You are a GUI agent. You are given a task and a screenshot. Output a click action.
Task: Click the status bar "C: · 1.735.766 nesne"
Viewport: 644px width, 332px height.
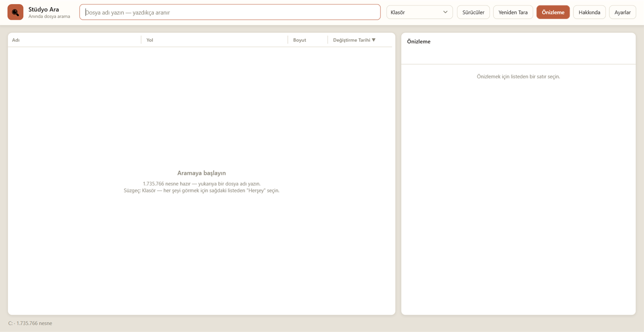(x=30, y=323)
